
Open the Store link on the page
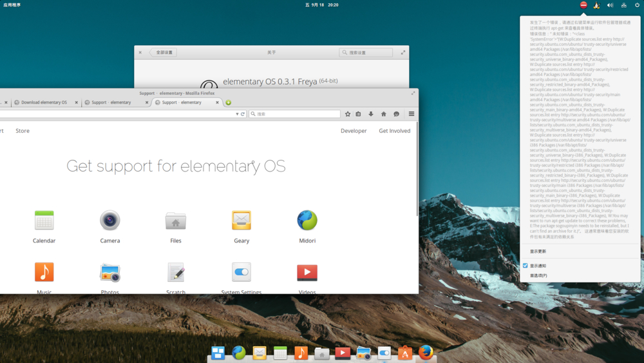point(23,131)
